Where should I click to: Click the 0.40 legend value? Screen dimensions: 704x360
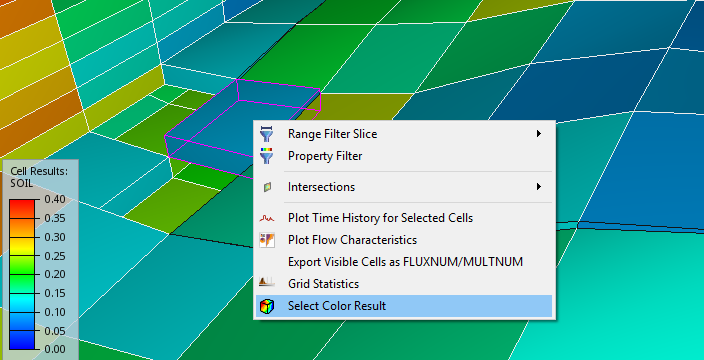[55, 199]
